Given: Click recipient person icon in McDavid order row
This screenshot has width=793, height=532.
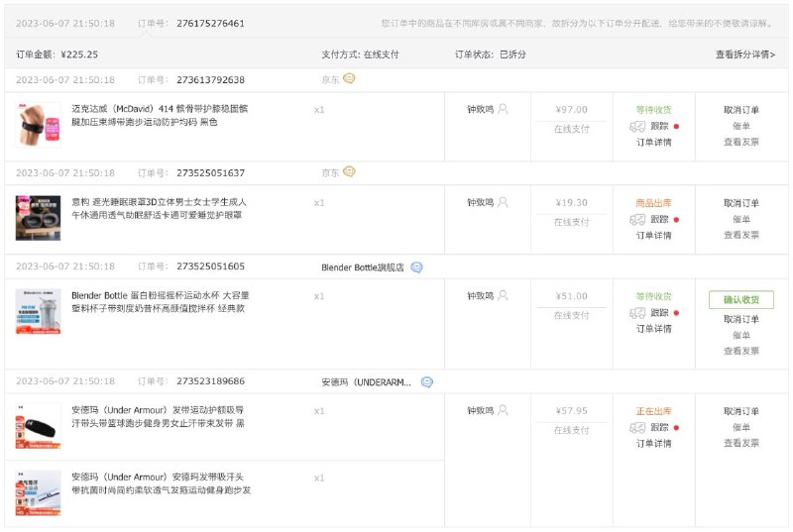Looking at the screenshot, I should point(503,109).
